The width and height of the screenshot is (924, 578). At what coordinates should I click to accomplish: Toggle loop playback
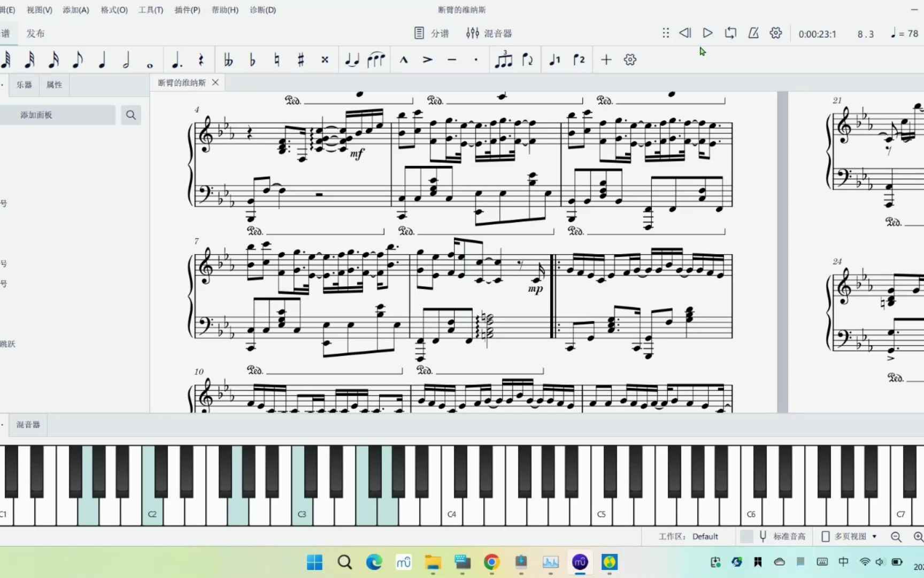730,33
